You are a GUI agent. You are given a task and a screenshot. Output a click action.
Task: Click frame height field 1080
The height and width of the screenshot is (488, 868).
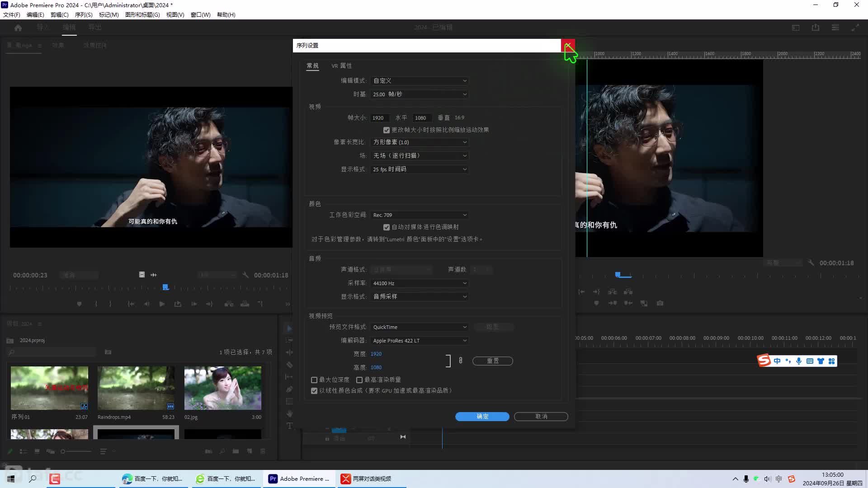[422, 118]
